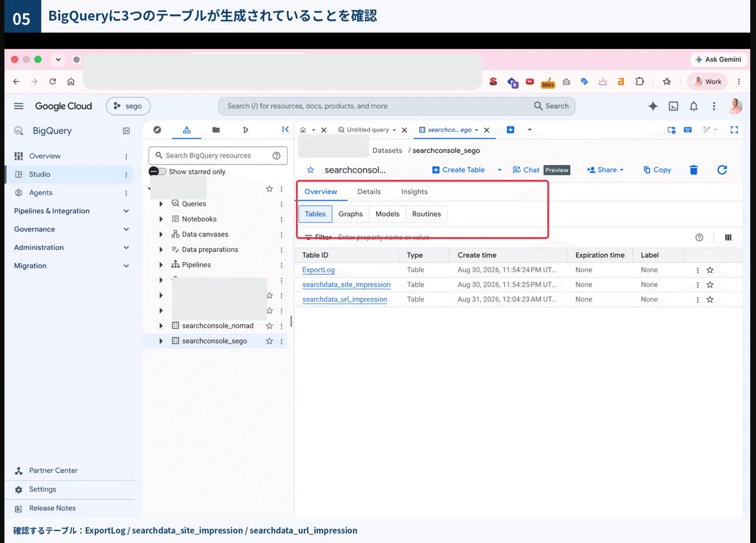
Task: Click the Create Table button
Action: [x=459, y=170]
